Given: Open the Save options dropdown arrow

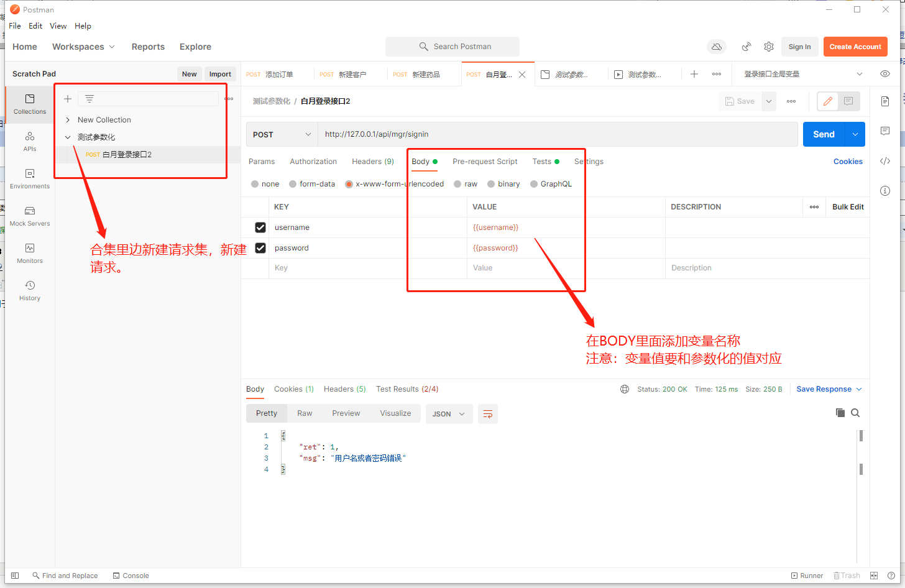Looking at the screenshot, I should coord(769,101).
